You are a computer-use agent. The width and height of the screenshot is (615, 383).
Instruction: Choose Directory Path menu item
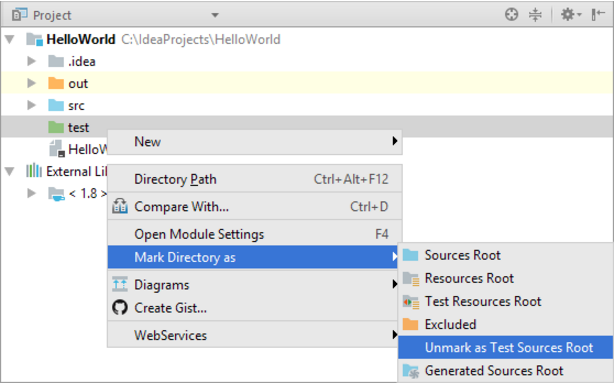[x=255, y=179]
